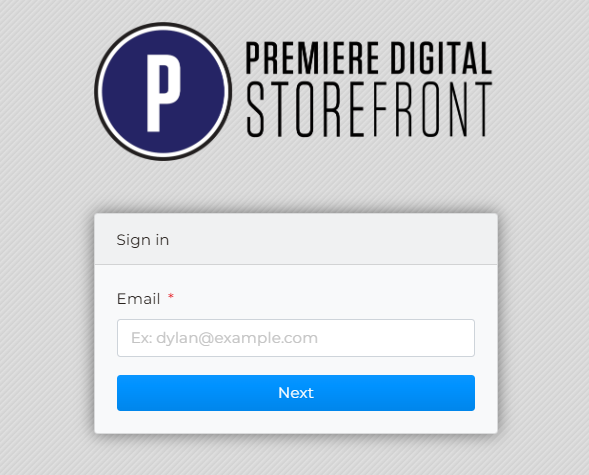Click the PREMIERE DIGITAL wordmark text
The image size is (589, 475).
click(369, 57)
